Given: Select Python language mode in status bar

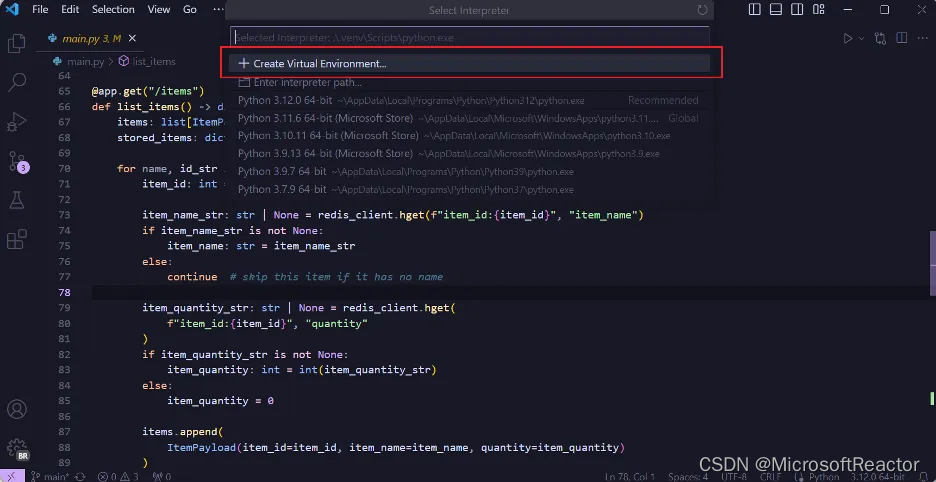Looking at the screenshot, I should [x=824, y=477].
